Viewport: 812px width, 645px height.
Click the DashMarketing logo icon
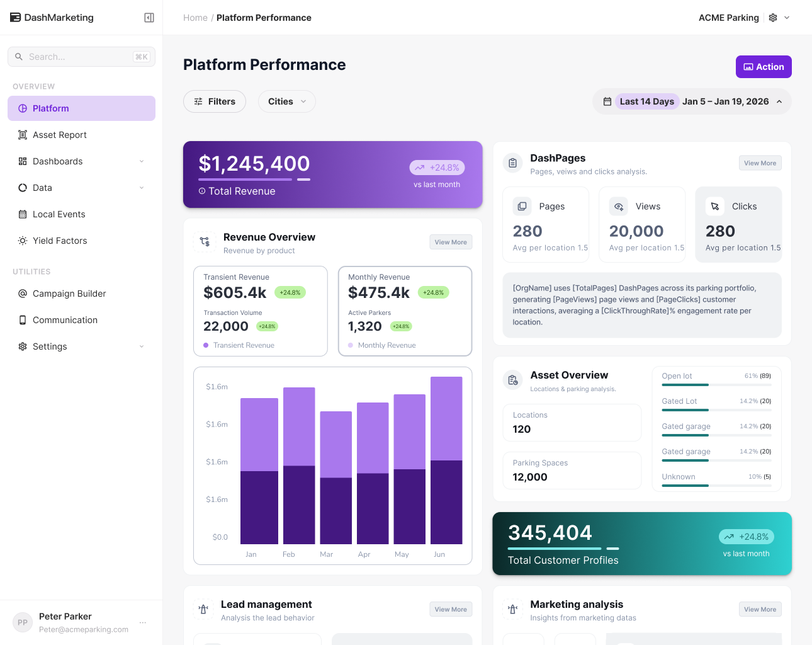pyautogui.click(x=16, y=18)
